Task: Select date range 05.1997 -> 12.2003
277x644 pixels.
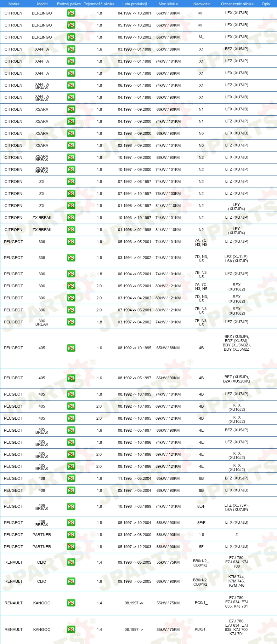Action: 135,547
